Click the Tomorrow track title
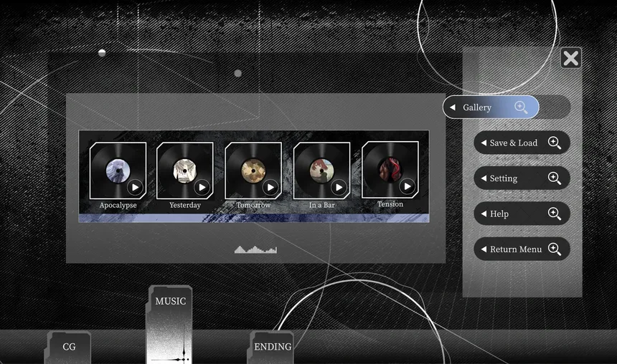The image size is (617, 364). click(x=253, y=205)
